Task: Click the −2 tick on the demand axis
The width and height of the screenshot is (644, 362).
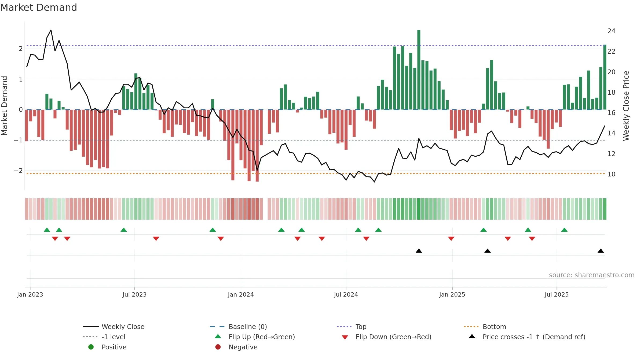Action: point(18,171)
